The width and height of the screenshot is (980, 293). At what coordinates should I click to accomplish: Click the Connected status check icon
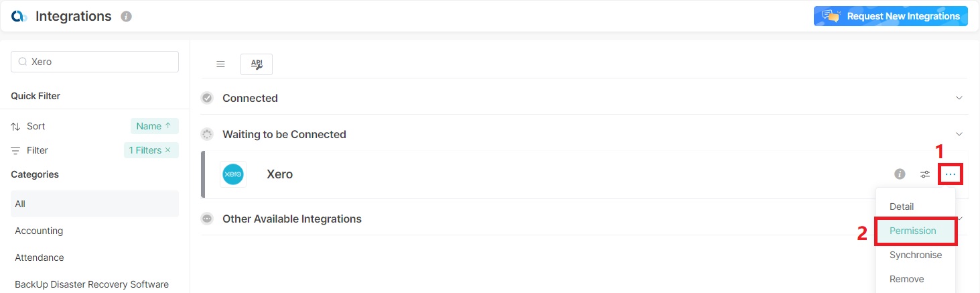[208, 98]
